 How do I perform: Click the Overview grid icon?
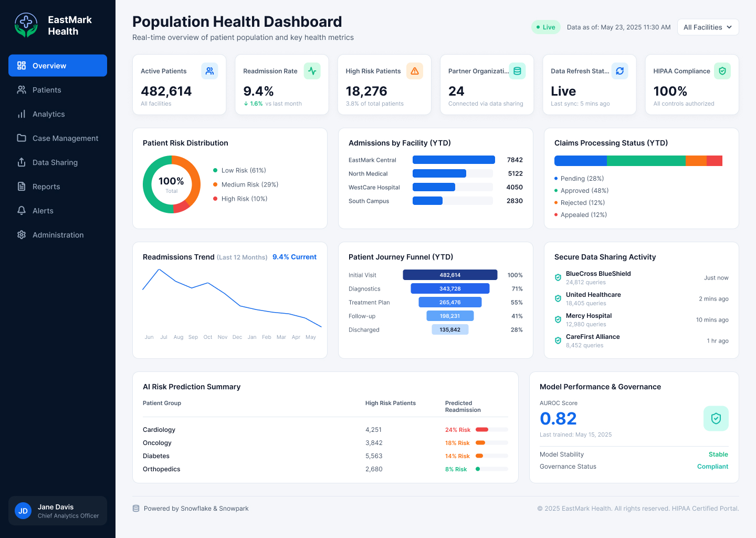[x=22, y=66]
